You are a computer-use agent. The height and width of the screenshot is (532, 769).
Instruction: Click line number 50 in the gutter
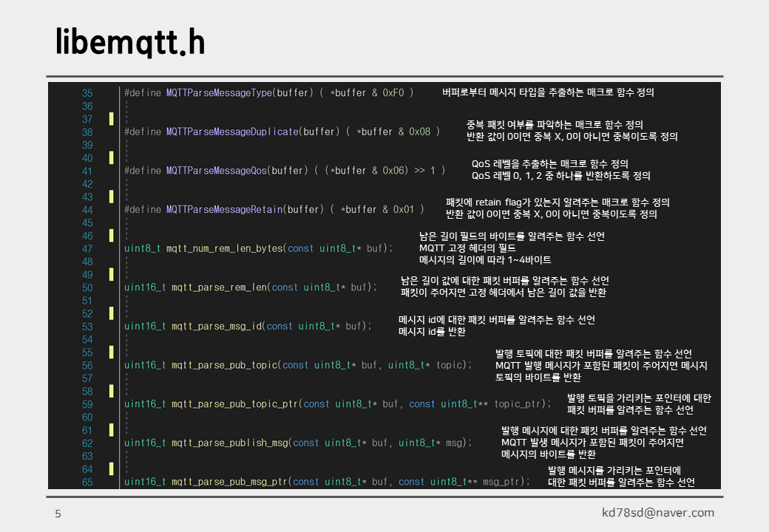click(87, 287)
